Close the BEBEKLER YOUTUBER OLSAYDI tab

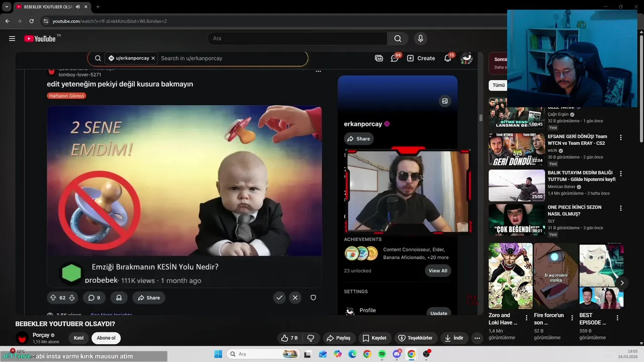point(86,7)
